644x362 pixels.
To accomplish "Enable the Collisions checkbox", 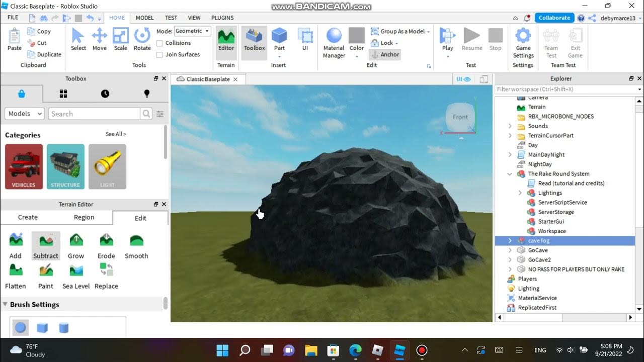I will pos(159,43).
